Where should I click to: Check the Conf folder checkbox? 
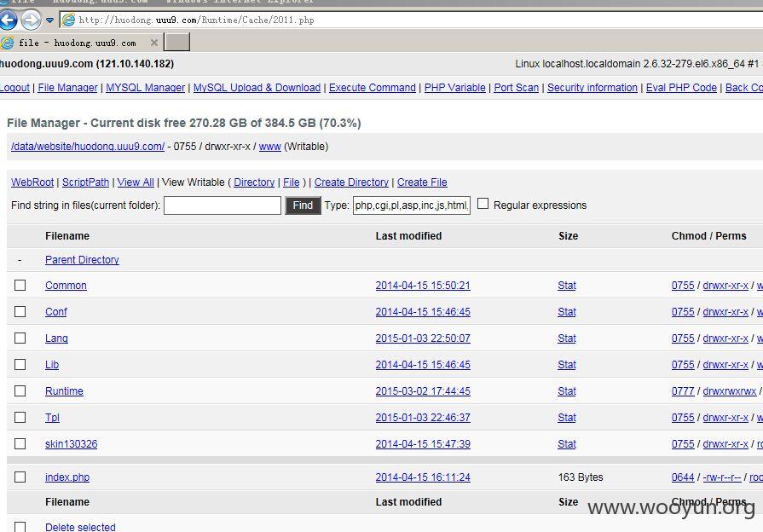(x=20, y=311)
